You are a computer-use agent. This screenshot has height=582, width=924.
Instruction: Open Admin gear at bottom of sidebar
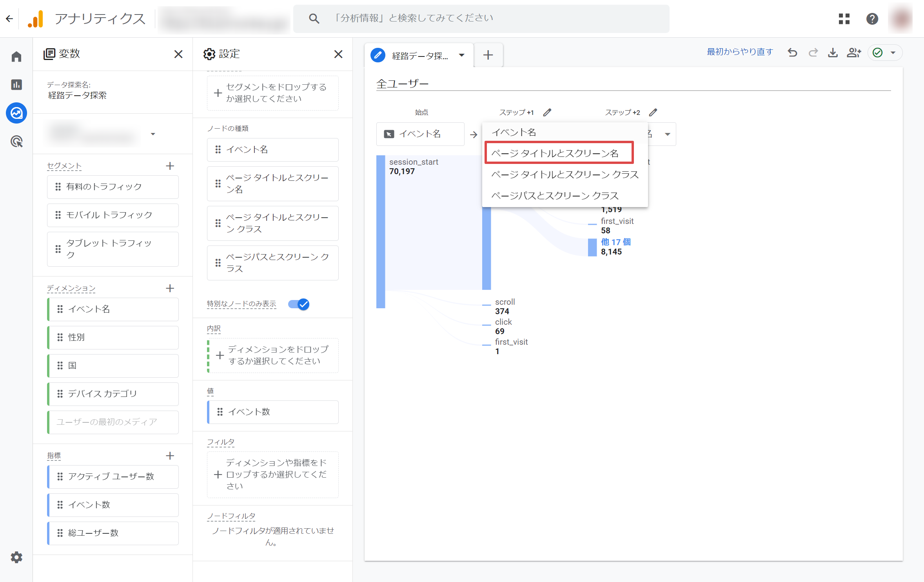point(16,557)
